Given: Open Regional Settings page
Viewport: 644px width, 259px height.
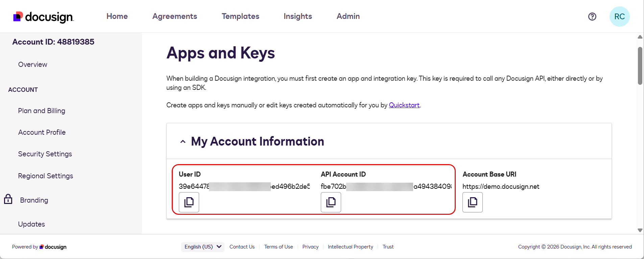Looking at the screenshot, I should pos(46,176).
